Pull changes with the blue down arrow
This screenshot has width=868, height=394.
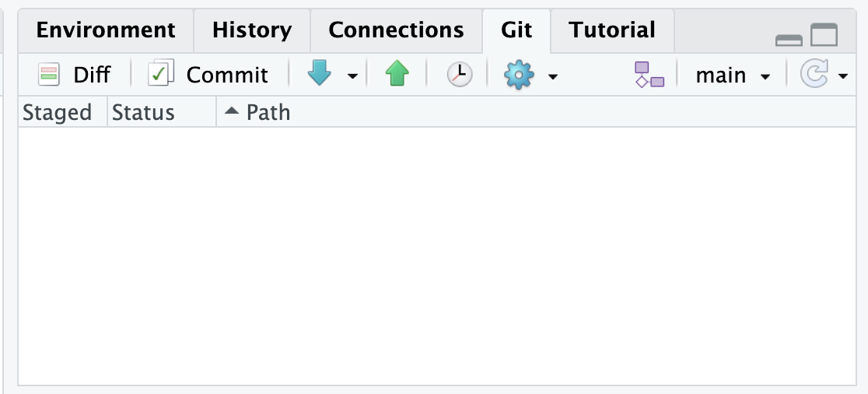pyautogui.click(x=320, y=75)
